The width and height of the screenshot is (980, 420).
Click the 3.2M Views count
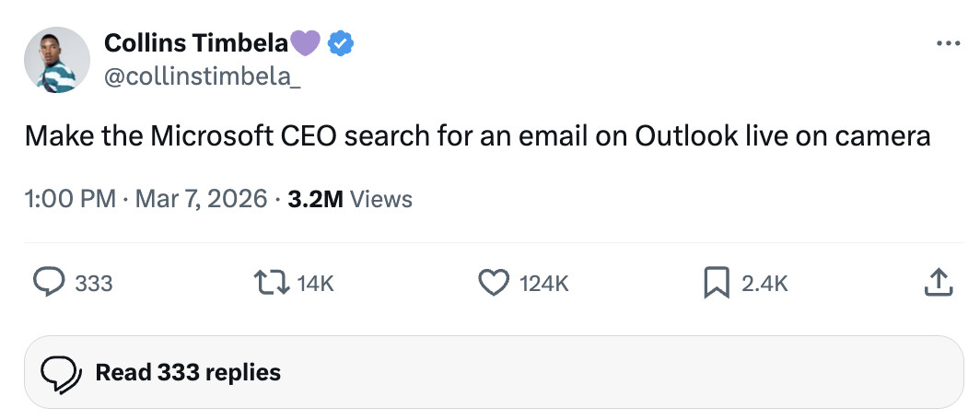[350, 199]
